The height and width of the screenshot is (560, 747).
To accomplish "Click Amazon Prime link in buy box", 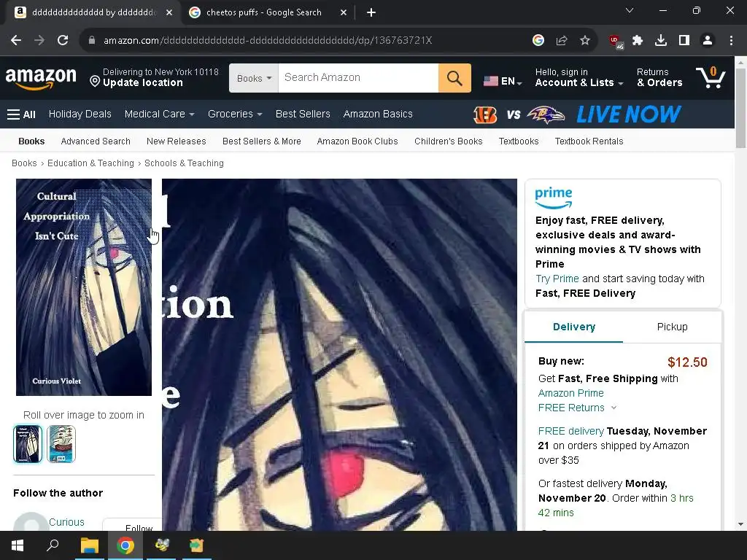I will (570, 393).
